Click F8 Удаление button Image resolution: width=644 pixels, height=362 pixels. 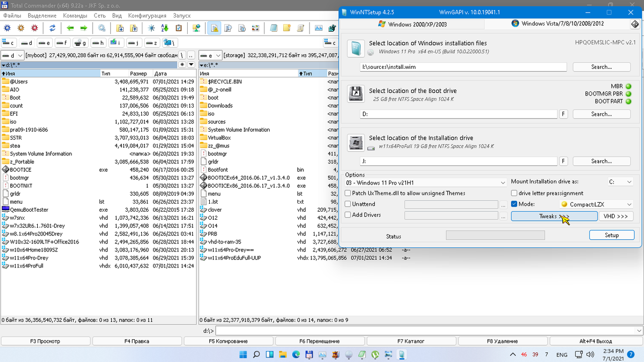(502, 341)
